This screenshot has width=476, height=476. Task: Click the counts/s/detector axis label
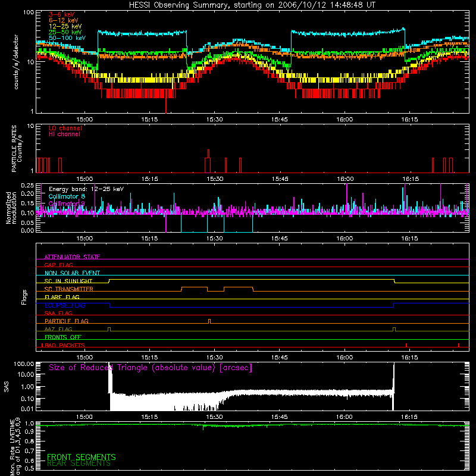[x=16, y=62]
